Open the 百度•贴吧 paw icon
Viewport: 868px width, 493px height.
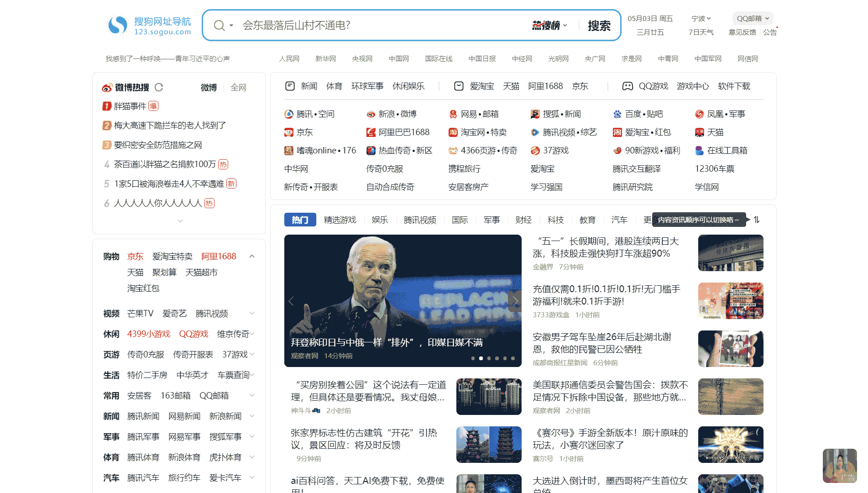[x=617, y=114]
